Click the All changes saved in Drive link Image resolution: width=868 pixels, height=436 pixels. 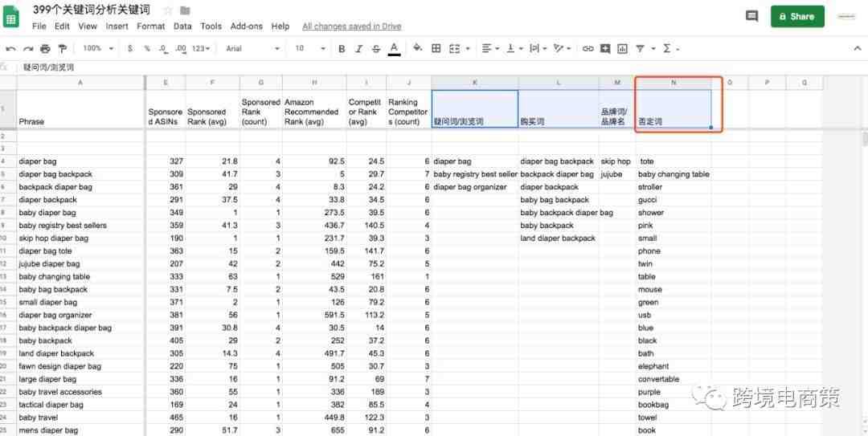[x=352, y=26]
